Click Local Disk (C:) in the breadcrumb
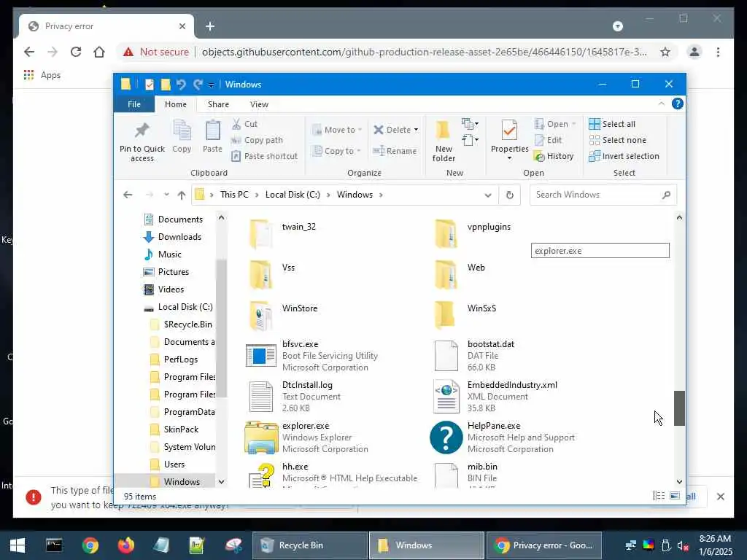The image size is (747, 560). (293, 195)
